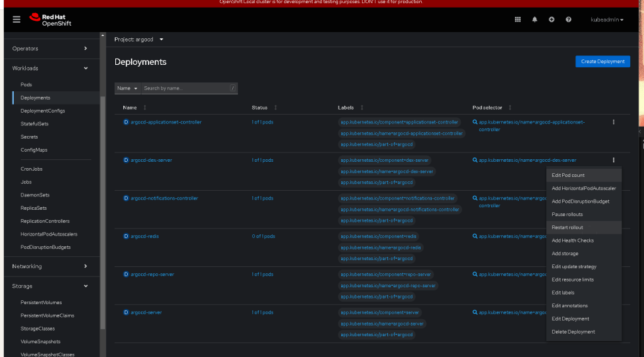The height and width of the screenshot is (357, 644).
Task: Go to Pods in sidebar
Action: coord(26,84)
